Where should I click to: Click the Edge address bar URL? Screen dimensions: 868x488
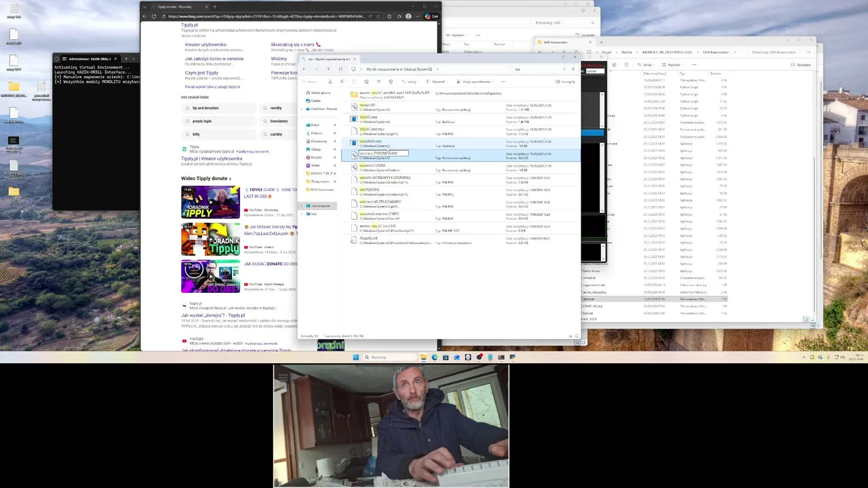tap(267, 16)
